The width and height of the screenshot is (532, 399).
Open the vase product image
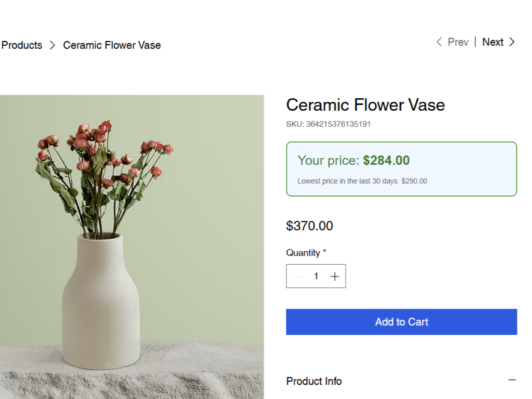132,247
